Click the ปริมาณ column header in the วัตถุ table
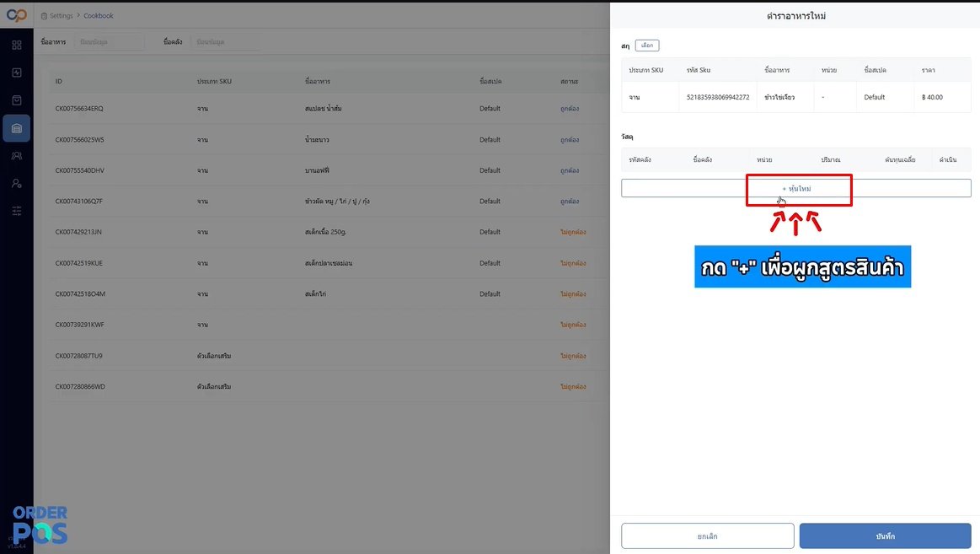Screen dimensions: 980x554 pyautogui.click(x=831, y=159)
